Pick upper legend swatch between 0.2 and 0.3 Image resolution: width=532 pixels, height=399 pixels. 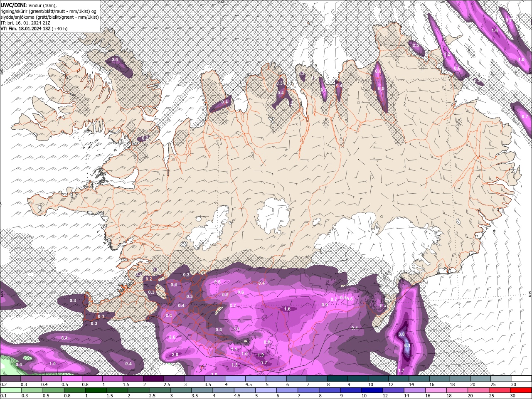pyautogui.click(x=10, y=379)
